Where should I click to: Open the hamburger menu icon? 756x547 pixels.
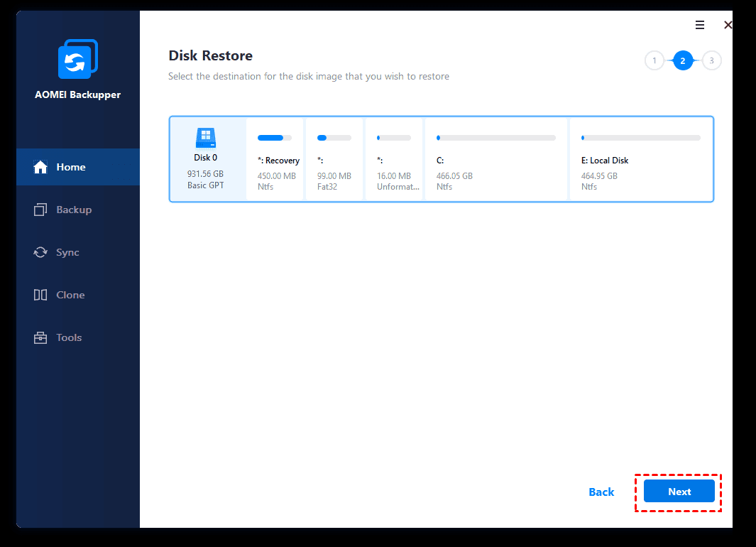coord(700,25)
